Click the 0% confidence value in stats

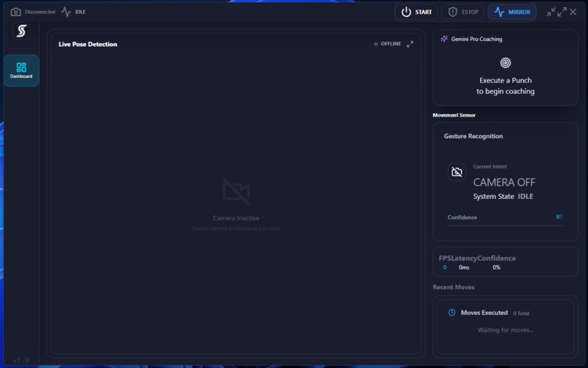tap(496, 267)
